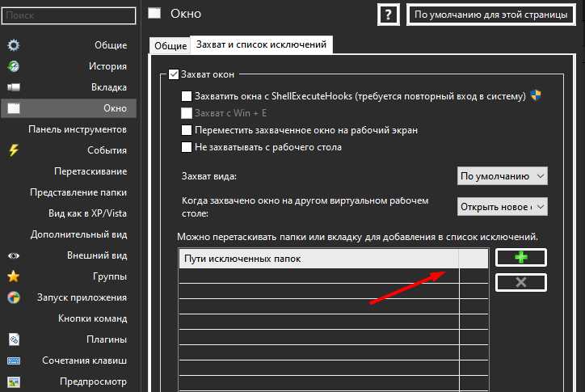Image resolution: width=585 pixels, height=392 pixels.
Task: Enable Не захватывать с рабочего стола
Action: click(x=187, y=147)
